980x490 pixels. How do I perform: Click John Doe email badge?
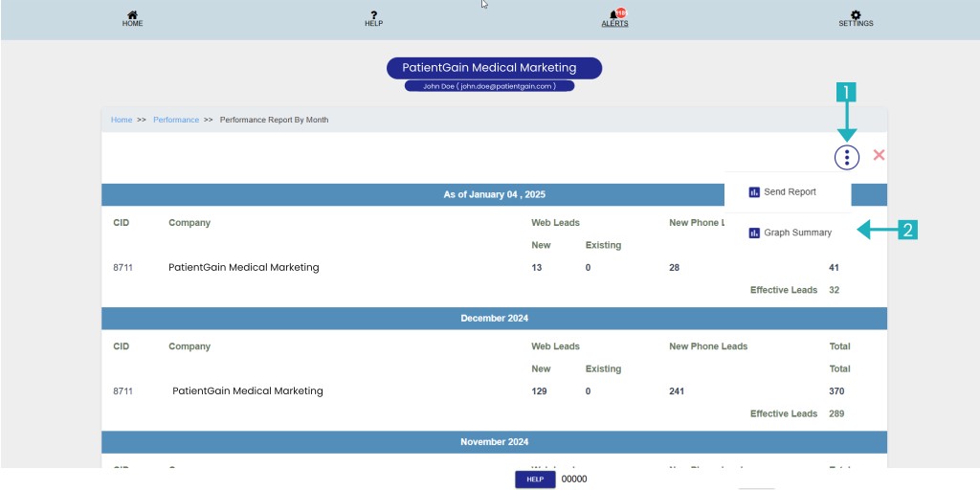[489, 86]
